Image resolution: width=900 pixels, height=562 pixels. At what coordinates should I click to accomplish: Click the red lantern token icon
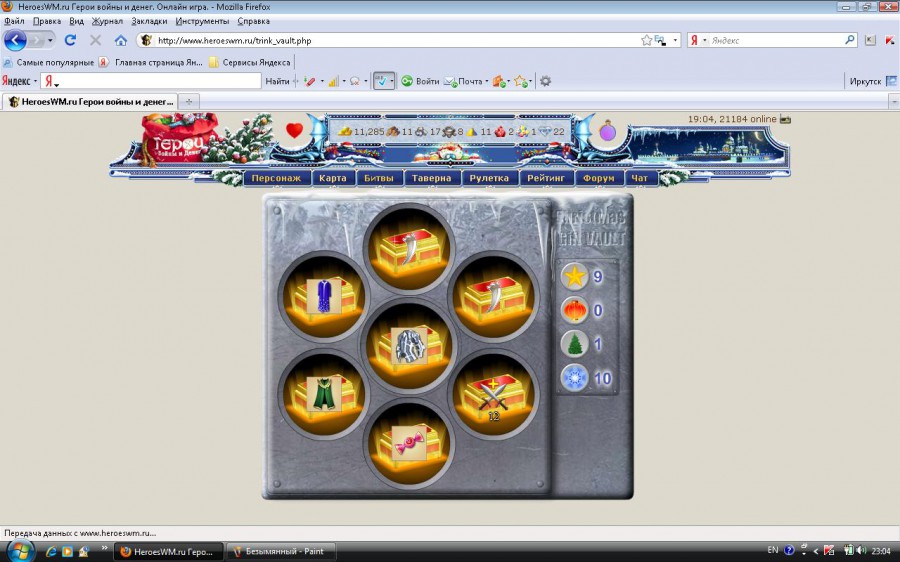point(575,311)
